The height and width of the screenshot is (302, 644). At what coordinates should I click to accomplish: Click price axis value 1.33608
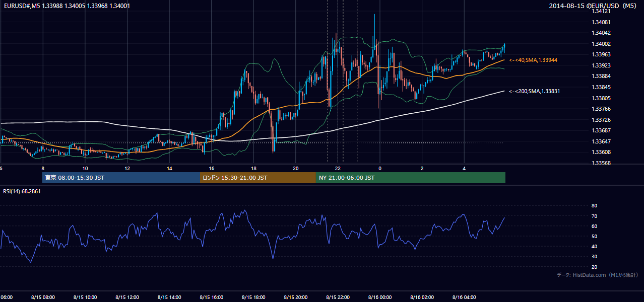pyautogui.click(x=602, y=152)
